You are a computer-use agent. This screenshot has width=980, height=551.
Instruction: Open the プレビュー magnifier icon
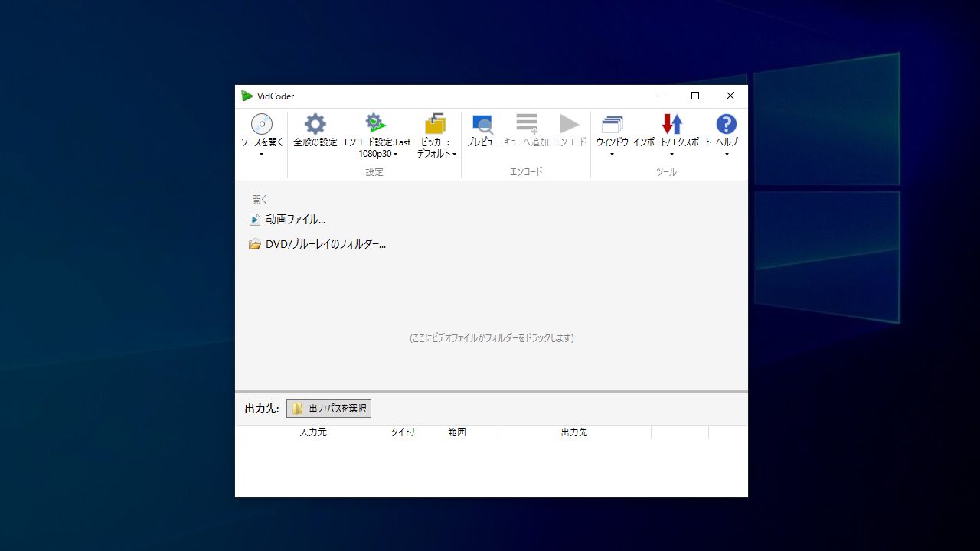point(483,124)
